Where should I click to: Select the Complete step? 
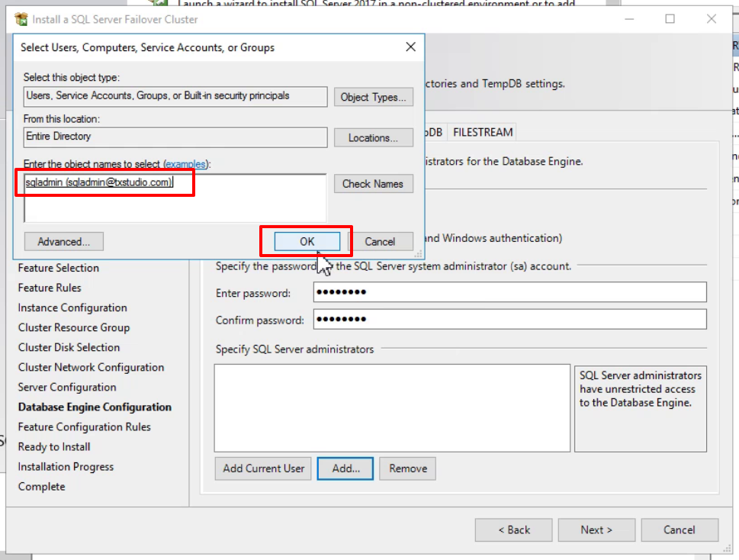[41, 487]
